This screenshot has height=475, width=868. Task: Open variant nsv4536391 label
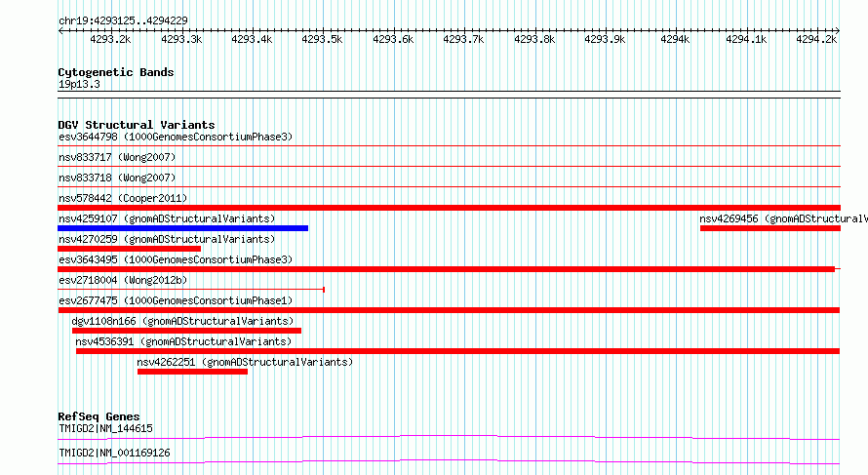click(183, 341)
